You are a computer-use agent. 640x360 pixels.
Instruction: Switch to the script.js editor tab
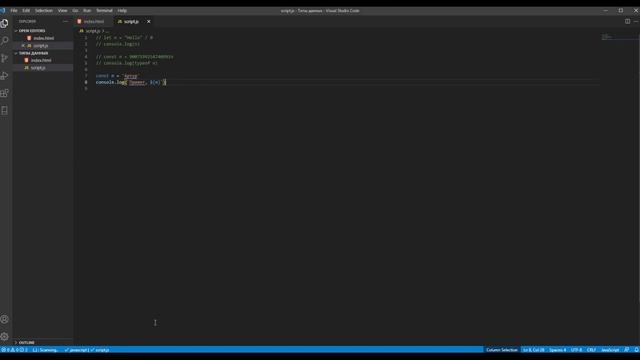[131, 21]
